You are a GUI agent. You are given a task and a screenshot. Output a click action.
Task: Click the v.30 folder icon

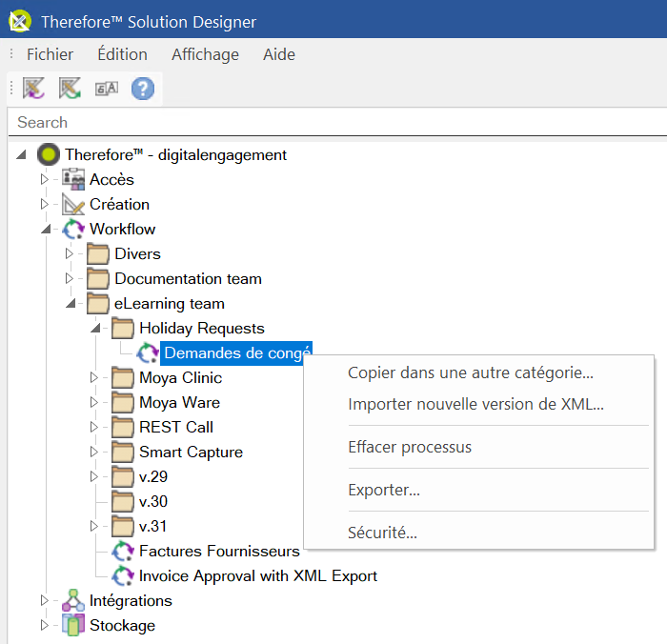[x=123, y=501]
